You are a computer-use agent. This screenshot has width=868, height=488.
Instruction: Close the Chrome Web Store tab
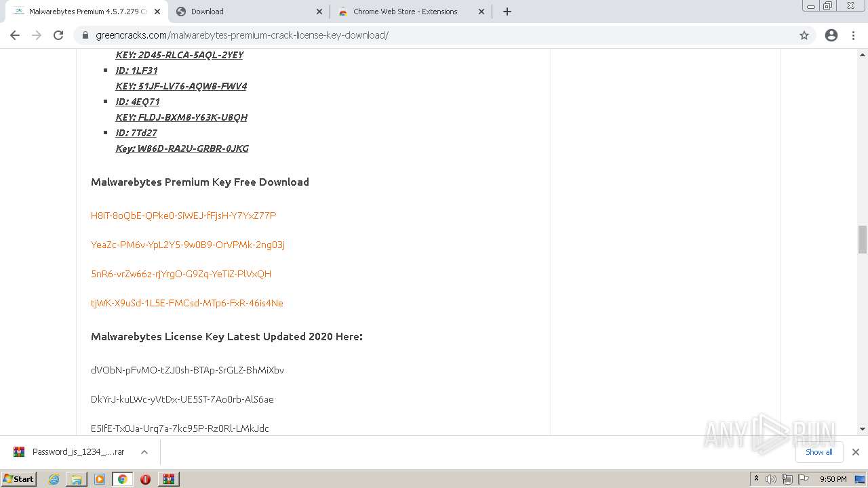pyautogui.click(x=481, y=12)
